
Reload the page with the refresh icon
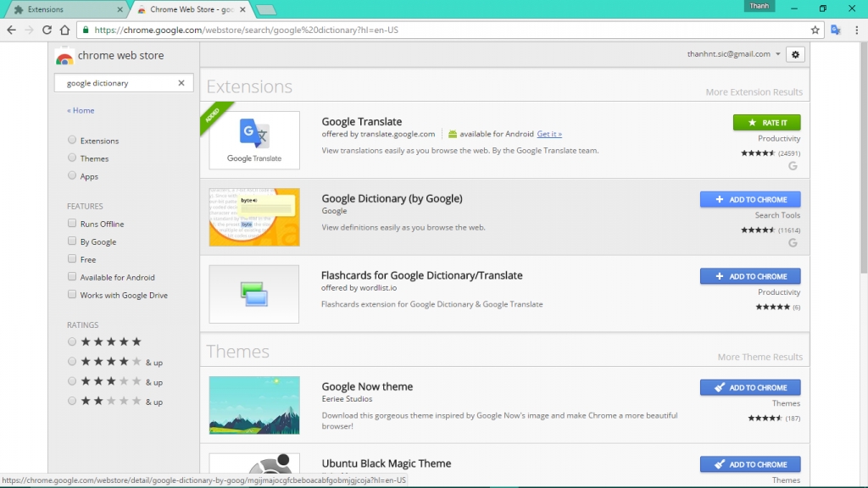(x=47, y=30)
